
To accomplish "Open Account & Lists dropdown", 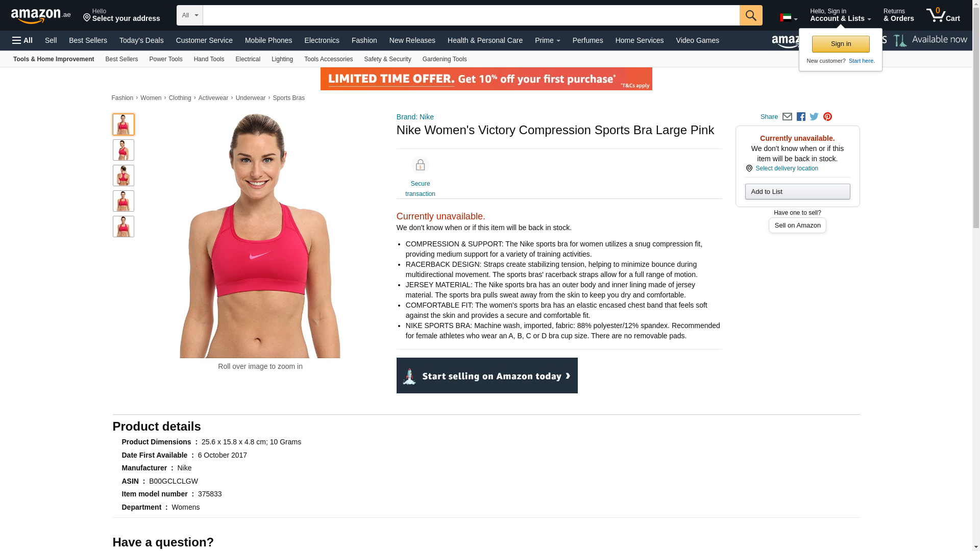I will click(840, 15).
